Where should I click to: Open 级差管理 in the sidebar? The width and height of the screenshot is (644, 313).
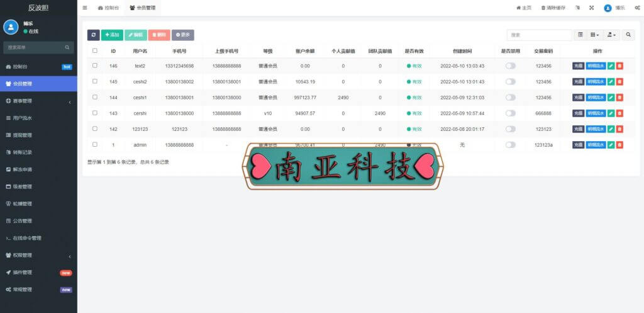click(38, 186)
